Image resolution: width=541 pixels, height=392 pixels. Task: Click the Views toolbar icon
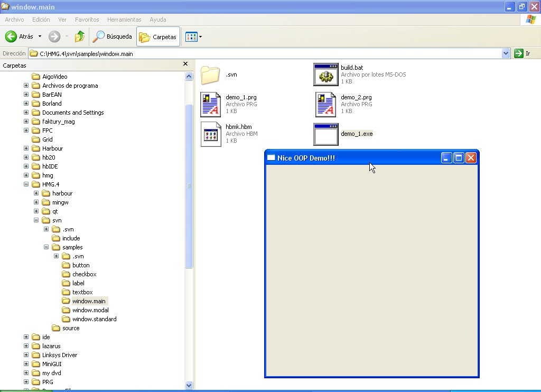click(191, 36)
